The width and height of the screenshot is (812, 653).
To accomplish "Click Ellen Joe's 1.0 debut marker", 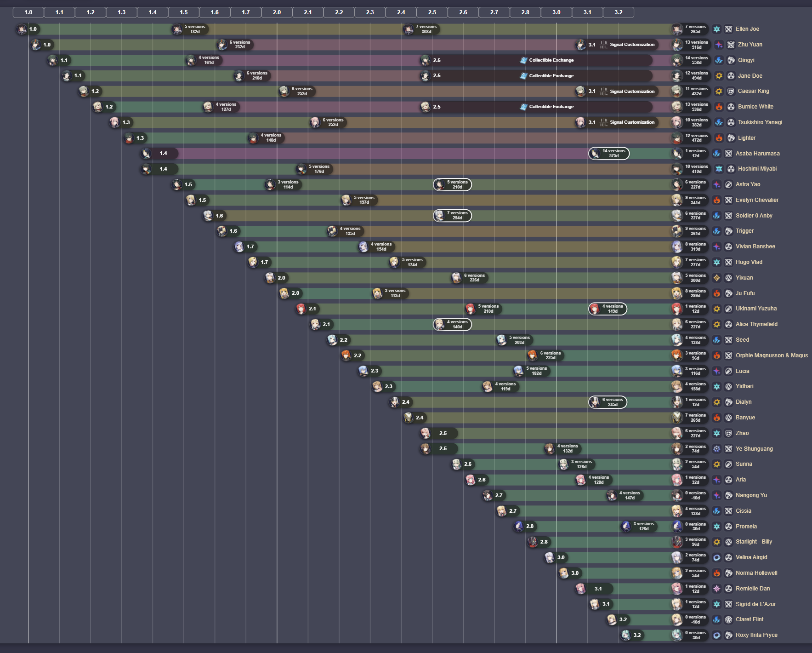I will pos(28,29).
